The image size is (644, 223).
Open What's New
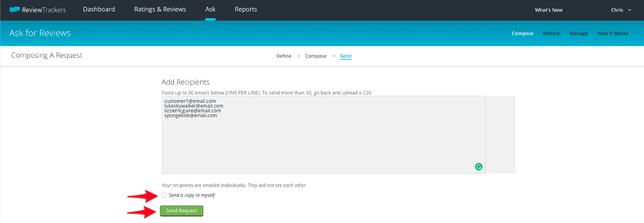coord(548,10)
